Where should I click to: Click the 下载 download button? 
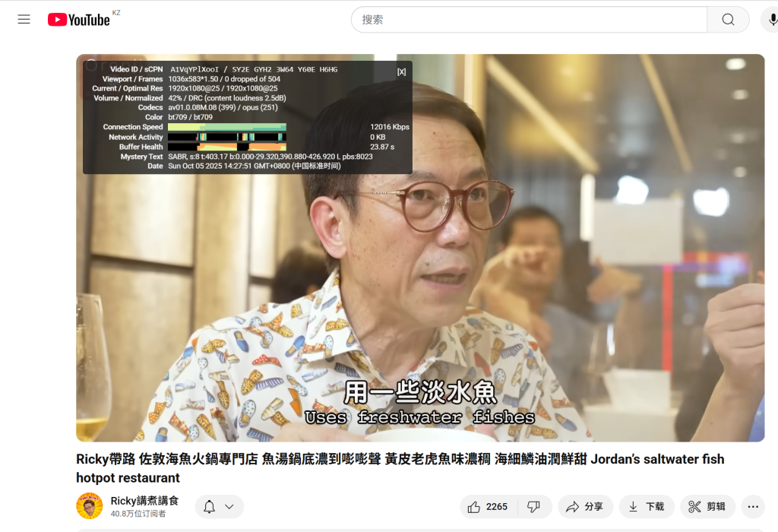click(x=646, y=507)
